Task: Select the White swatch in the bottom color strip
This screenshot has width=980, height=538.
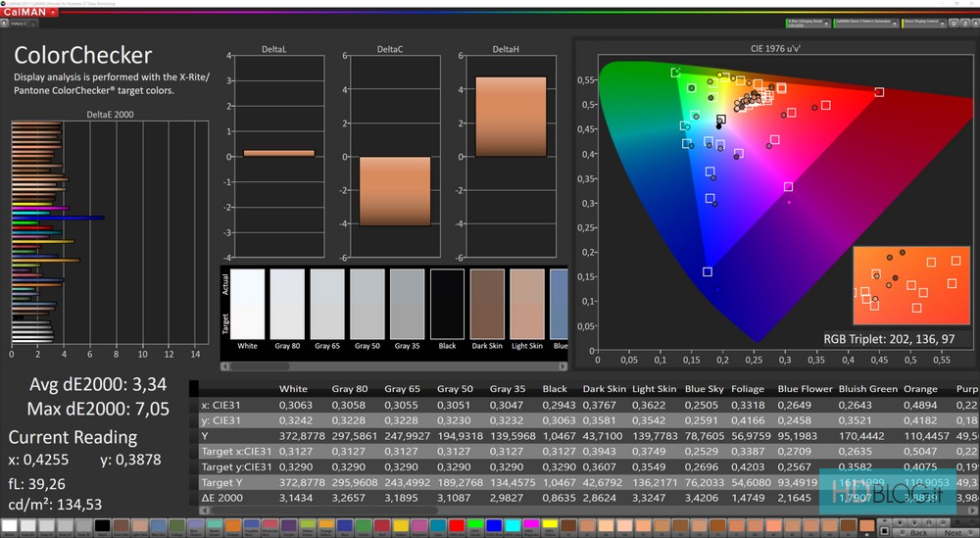Action: (9, 526)
